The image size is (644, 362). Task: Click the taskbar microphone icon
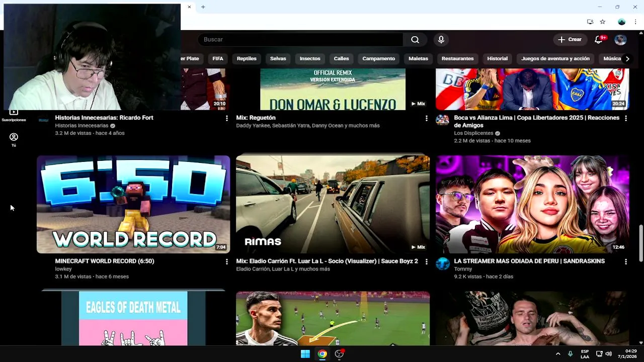click(x=570, y=354)
